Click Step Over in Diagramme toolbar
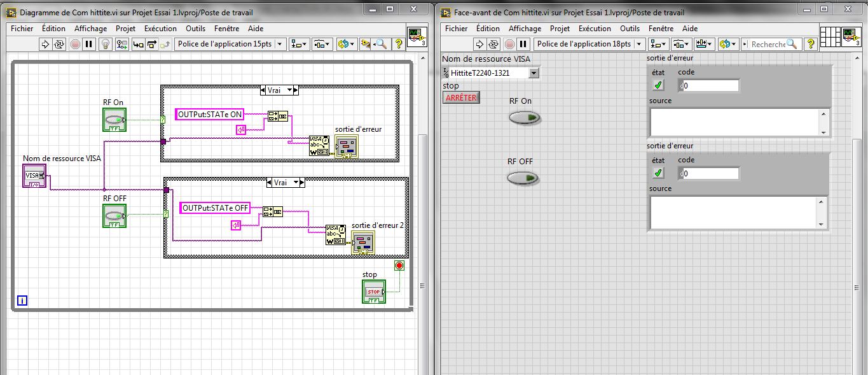The image size is (868, 375). (152, 44)
